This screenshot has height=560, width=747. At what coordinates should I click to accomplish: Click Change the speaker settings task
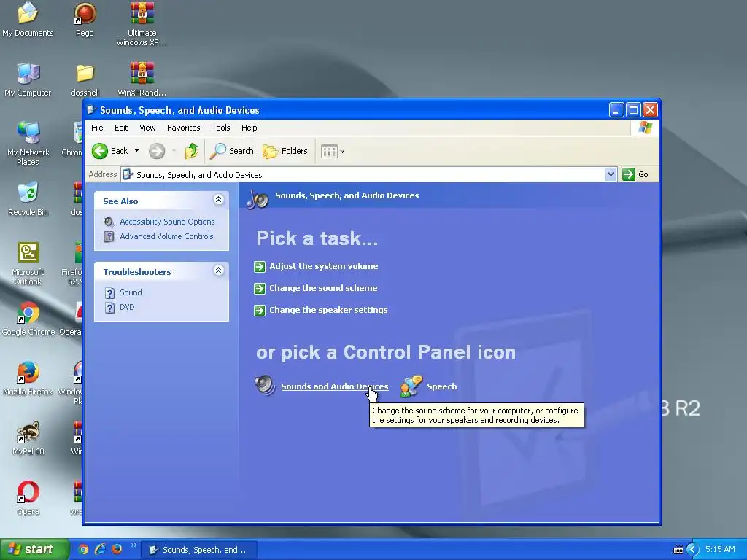(x=328, y=310)
